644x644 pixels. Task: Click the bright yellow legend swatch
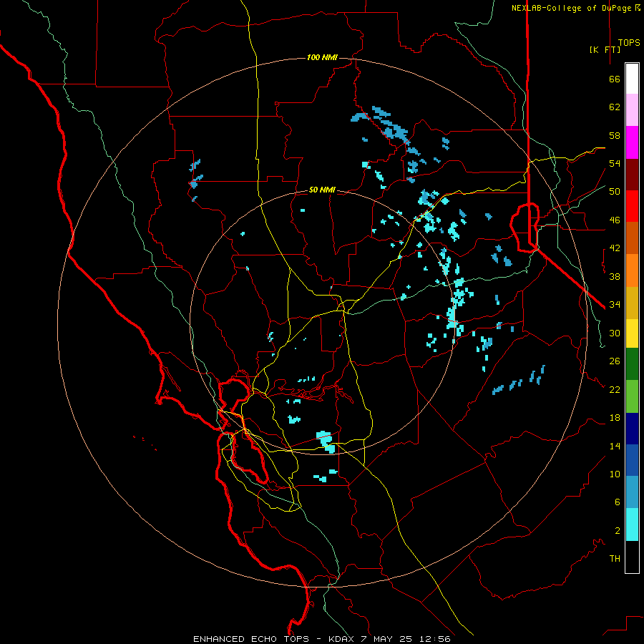[x=632, y=333]
